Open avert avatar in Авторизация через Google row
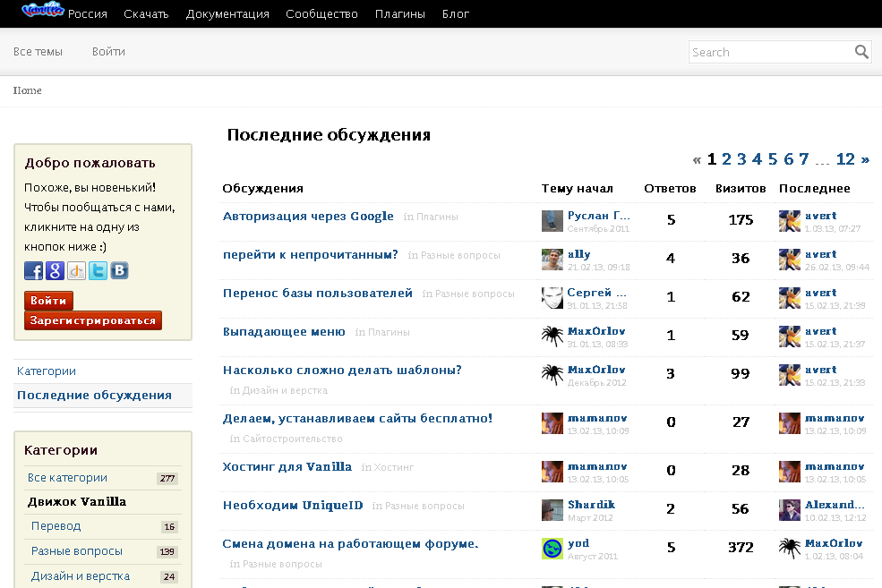882x588 pixels. pyautogui.click(x=789, y=221)
